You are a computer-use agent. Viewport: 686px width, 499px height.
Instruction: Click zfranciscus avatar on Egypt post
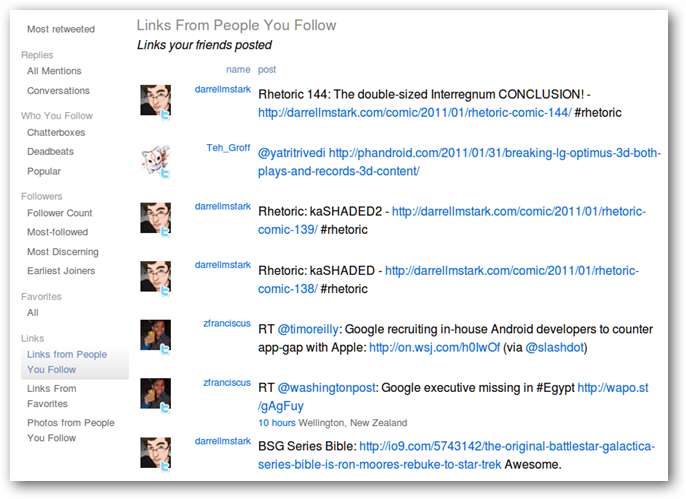tap(154, 393)
